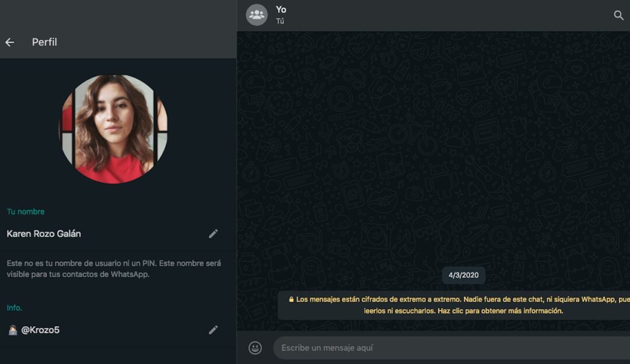Click the lock icon in encryption notice
The height and width of the screenshot is (364, 630).
(x=291, y=299)
